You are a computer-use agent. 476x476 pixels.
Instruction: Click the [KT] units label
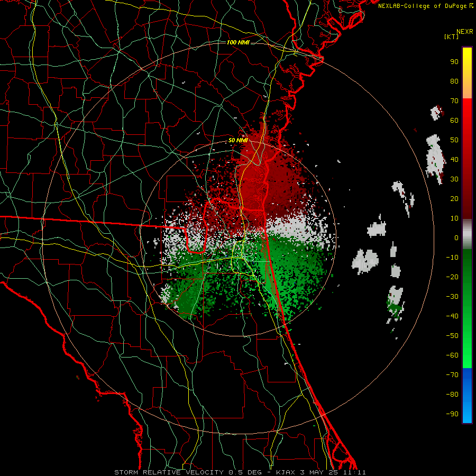click(452, 36)
